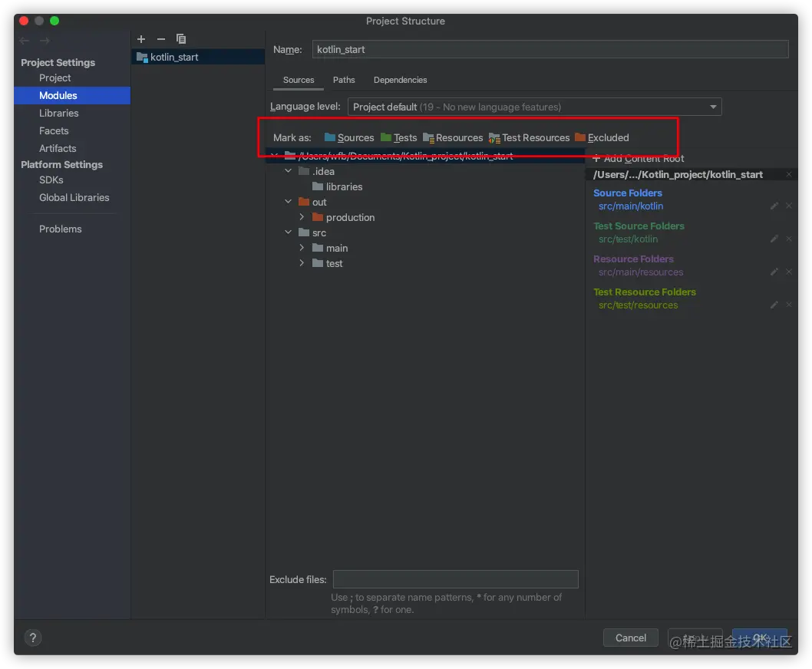Viewport: 812px width, 669px height.
Task: Click Add Content Root
Action: click(639, 159)
